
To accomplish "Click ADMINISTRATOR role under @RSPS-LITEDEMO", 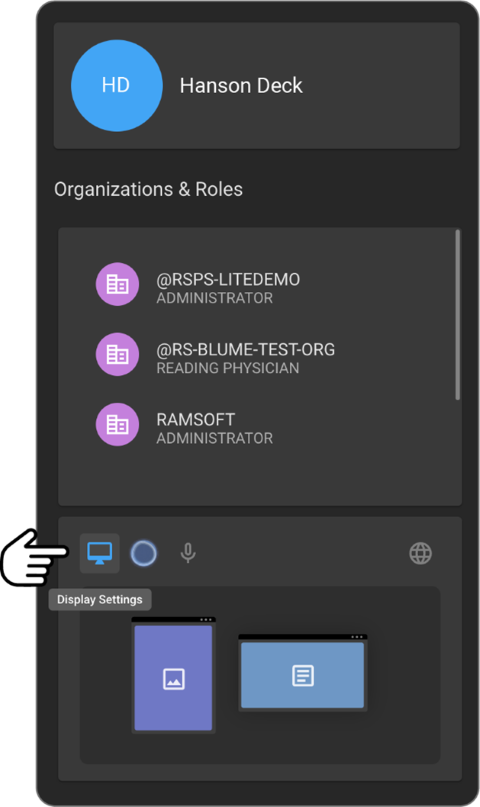I will coord(215,298).
